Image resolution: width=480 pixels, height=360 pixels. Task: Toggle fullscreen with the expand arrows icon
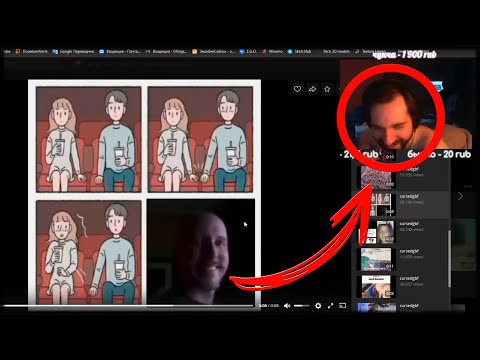click(x=330, y=306)
